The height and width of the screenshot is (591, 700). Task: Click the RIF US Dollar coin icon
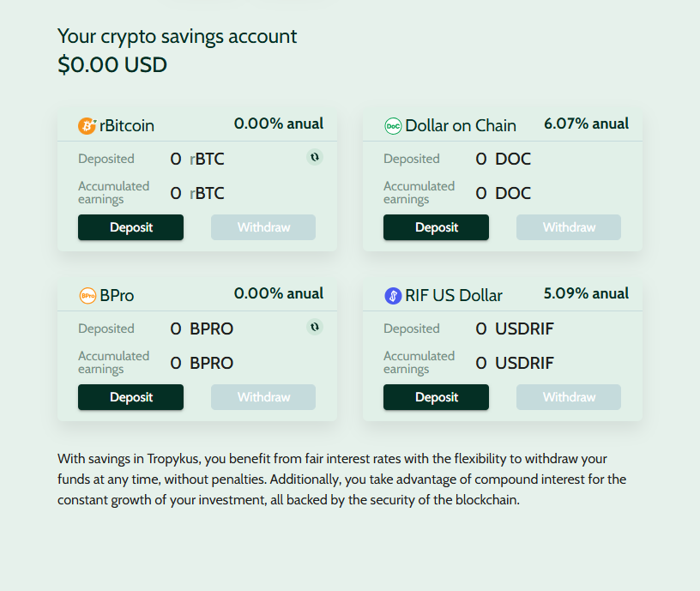(393, 296)
